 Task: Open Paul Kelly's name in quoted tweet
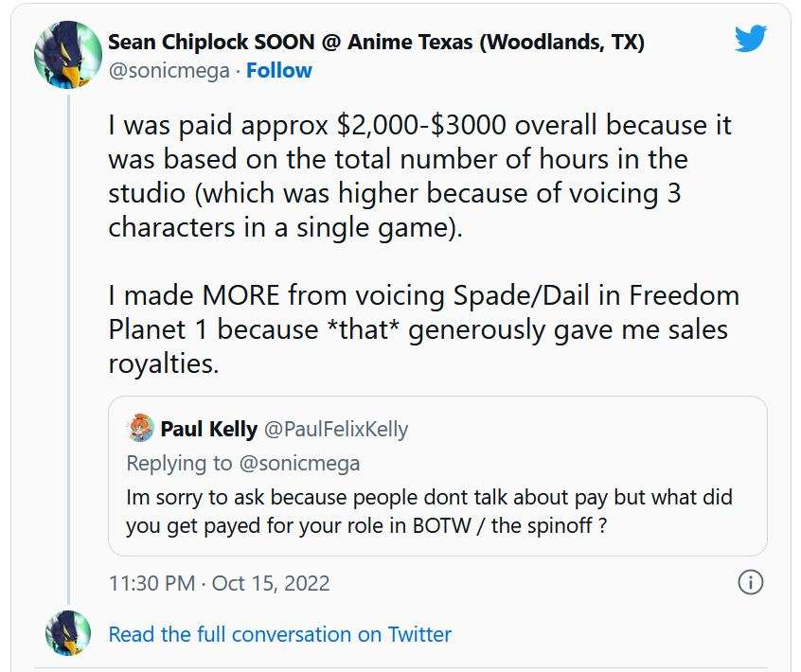208,429
